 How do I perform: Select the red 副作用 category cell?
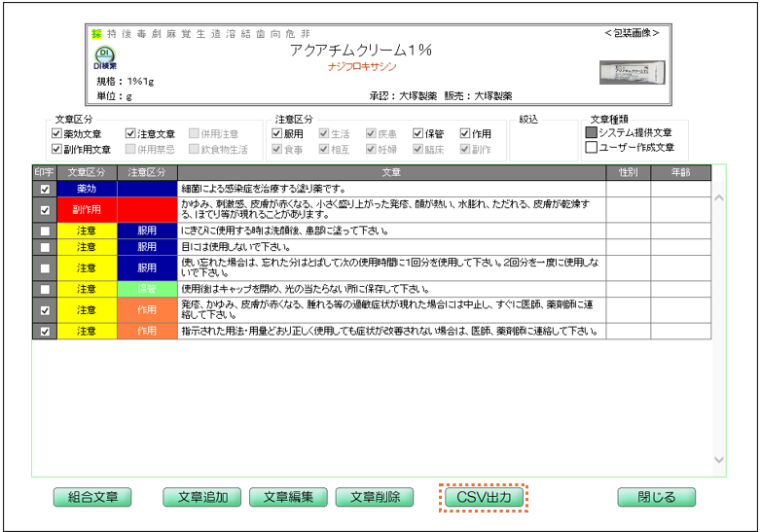click(87, 209)
